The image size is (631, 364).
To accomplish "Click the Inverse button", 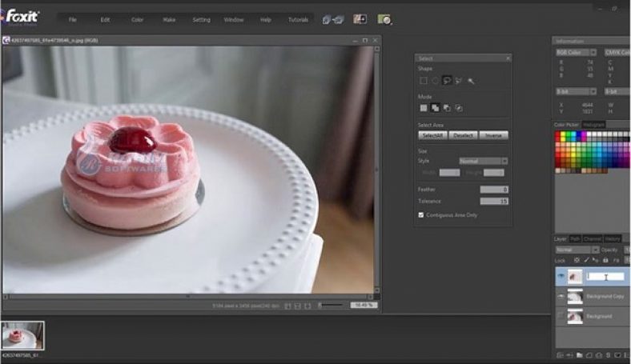I will pos(493,135).
